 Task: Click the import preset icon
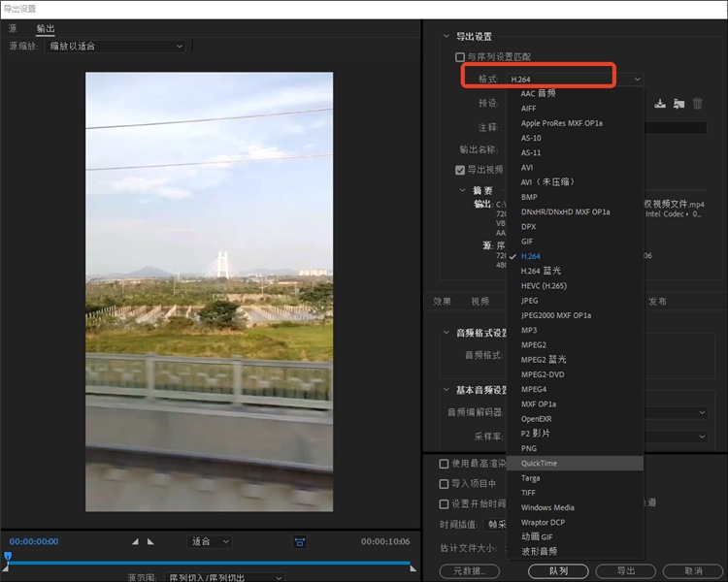point(678,104)
